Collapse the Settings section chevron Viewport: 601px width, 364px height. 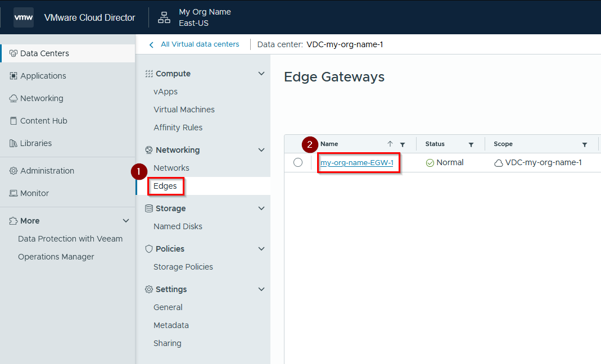(x=261, y=289)
